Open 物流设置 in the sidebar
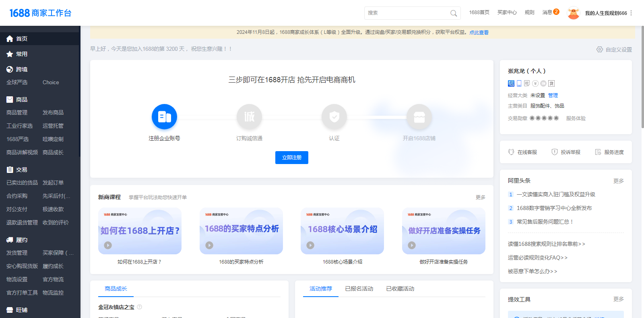644x318 pixels. click(x=17, y=279)
